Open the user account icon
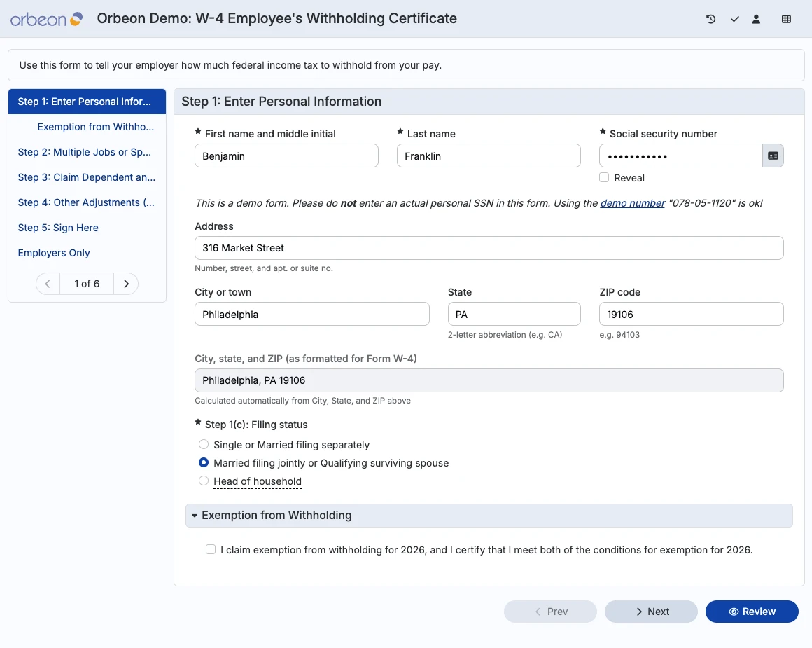 point(756,19)
